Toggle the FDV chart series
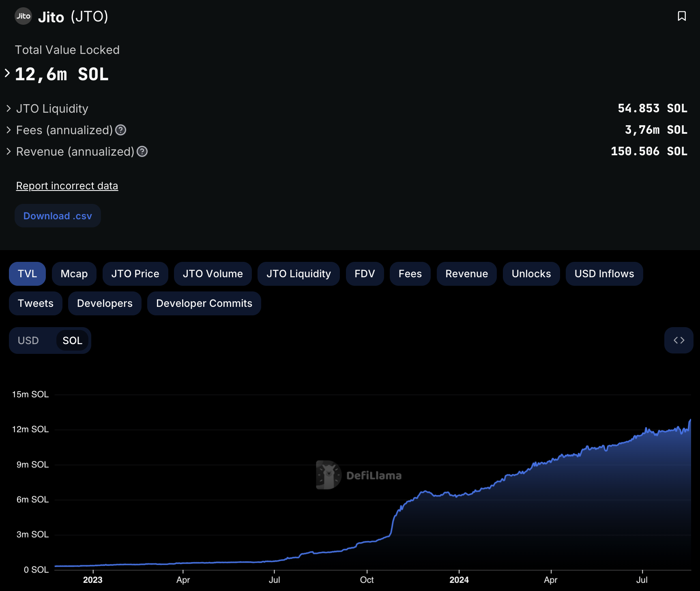Screen dimensions: 700x591 pos(365,274)
